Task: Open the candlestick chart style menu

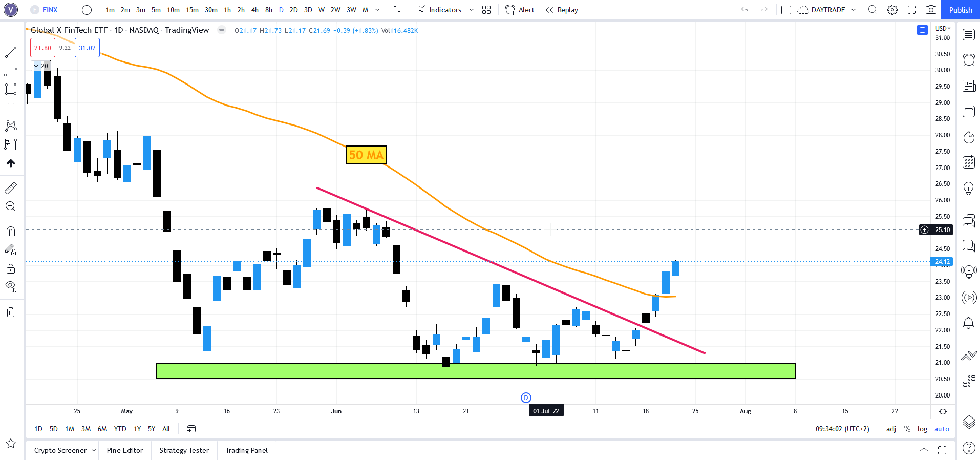Action: (x=397, y=10)
